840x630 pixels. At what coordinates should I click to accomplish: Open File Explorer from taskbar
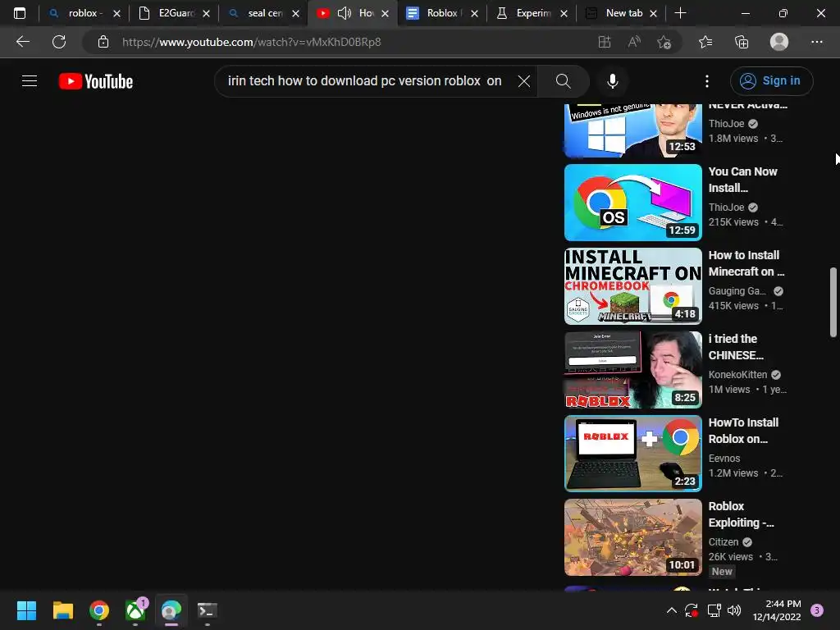click(x=62, y=610)
